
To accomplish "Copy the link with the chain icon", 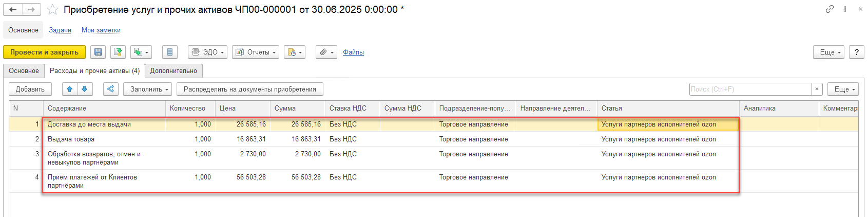I will tap(830, 9).
